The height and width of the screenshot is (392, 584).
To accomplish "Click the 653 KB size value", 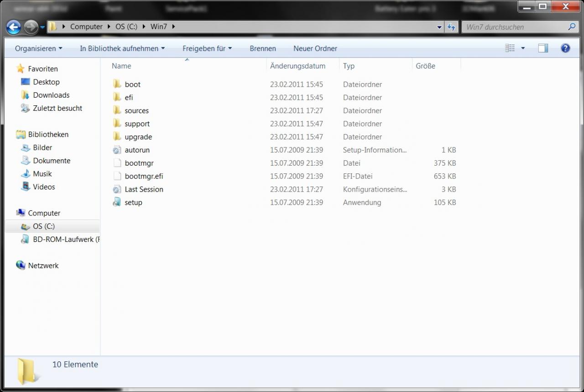I will pyautogui.click(x=445, y=176).
